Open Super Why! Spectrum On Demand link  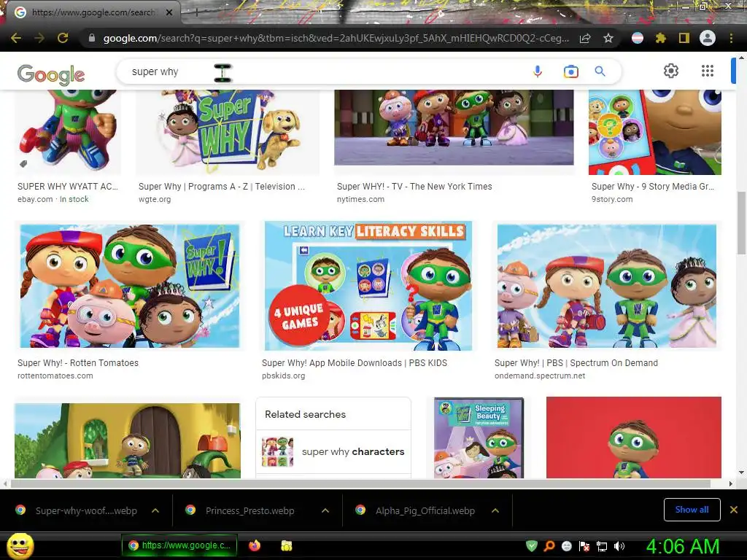click(x=576, y=363)
